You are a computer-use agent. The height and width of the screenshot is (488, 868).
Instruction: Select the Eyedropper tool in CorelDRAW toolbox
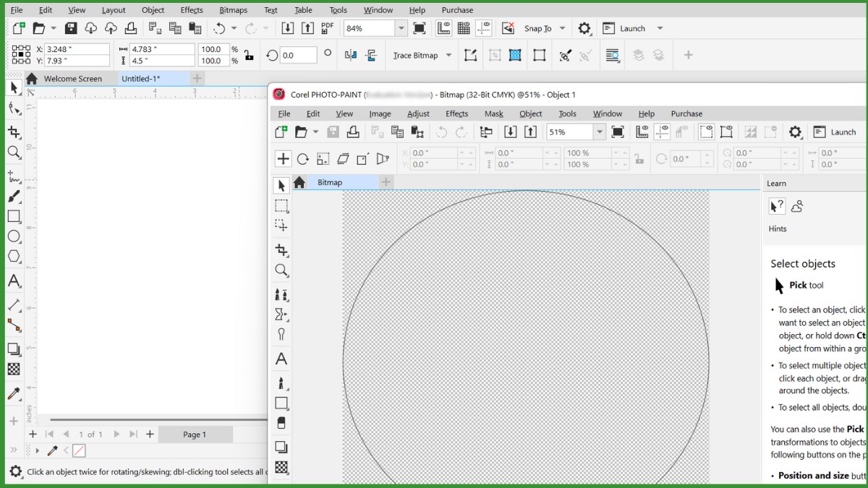click(14, 394)
